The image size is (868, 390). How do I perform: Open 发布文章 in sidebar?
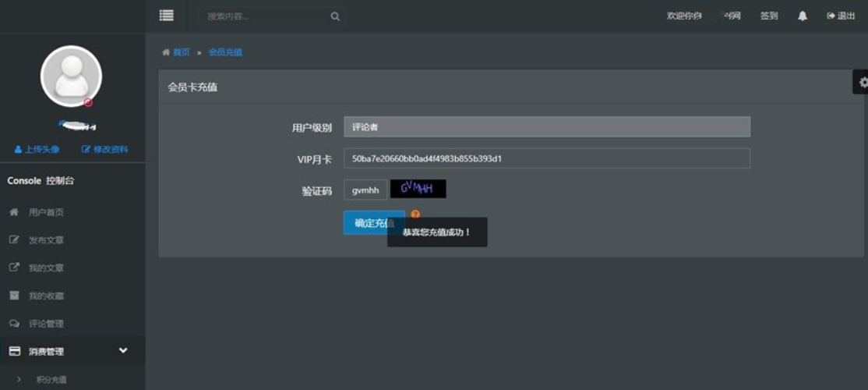pos(46,240)
